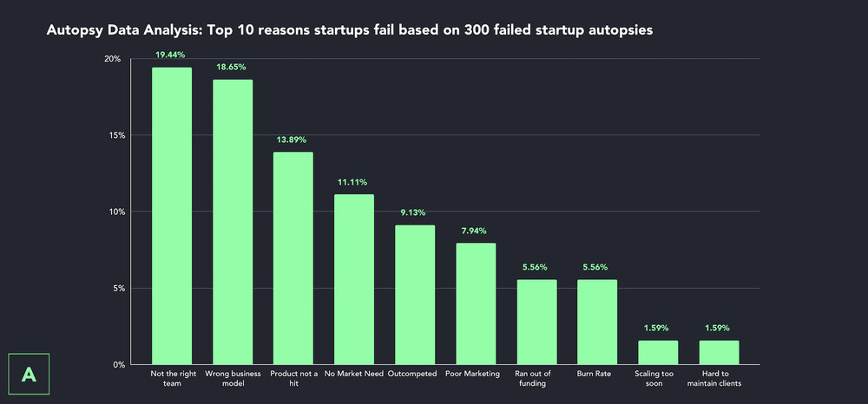Click the 'Scaling too soon' bar
The height and width of the screenshot is (404, 868).
coord(658,353)
